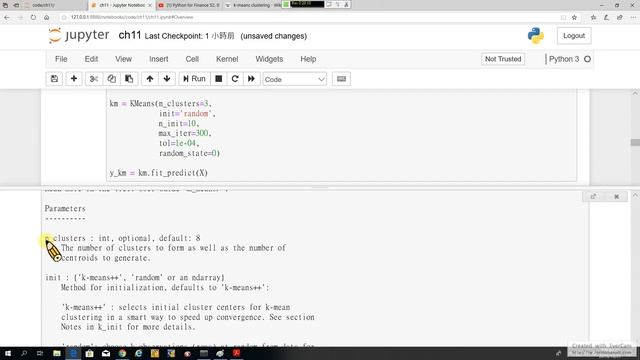Open Internet Explorer from the taskbar
This screenshot has width=640, height=360.
coord(138,353)
